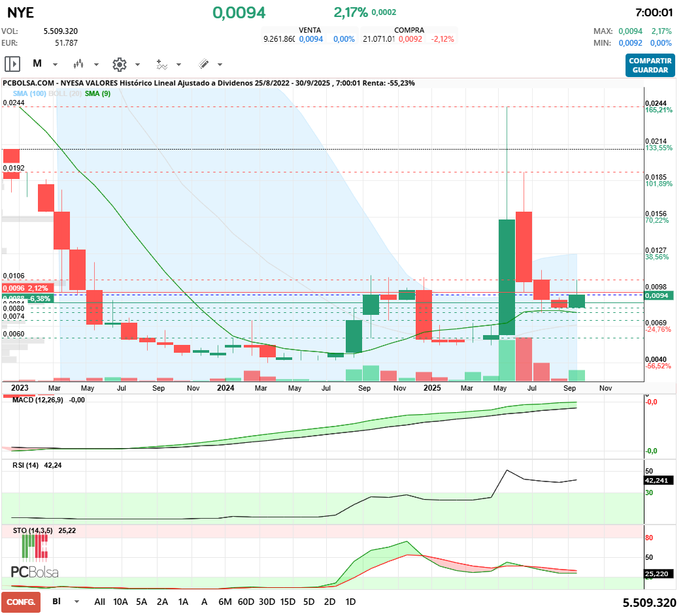Click the COMPARTIR GUARDAR button

[x=650, y=65]
